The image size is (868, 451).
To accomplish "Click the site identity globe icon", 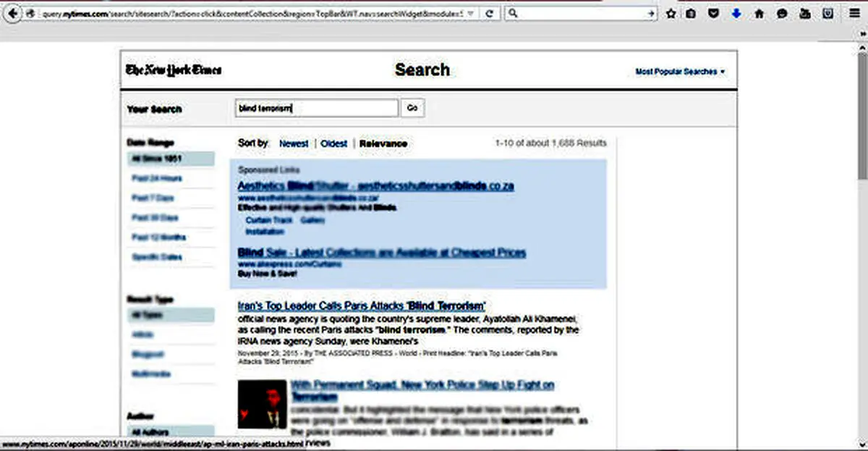I will click(31, 14).
